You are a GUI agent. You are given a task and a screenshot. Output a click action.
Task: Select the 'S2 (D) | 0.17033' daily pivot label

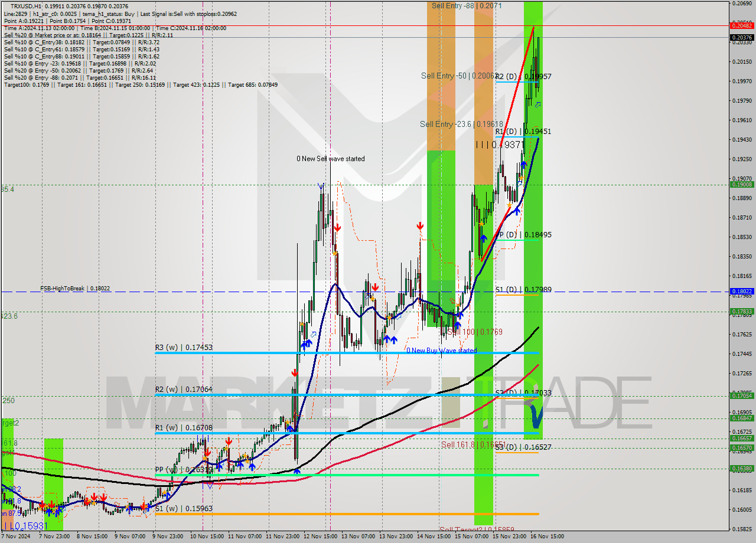click(x=523, y=392)
